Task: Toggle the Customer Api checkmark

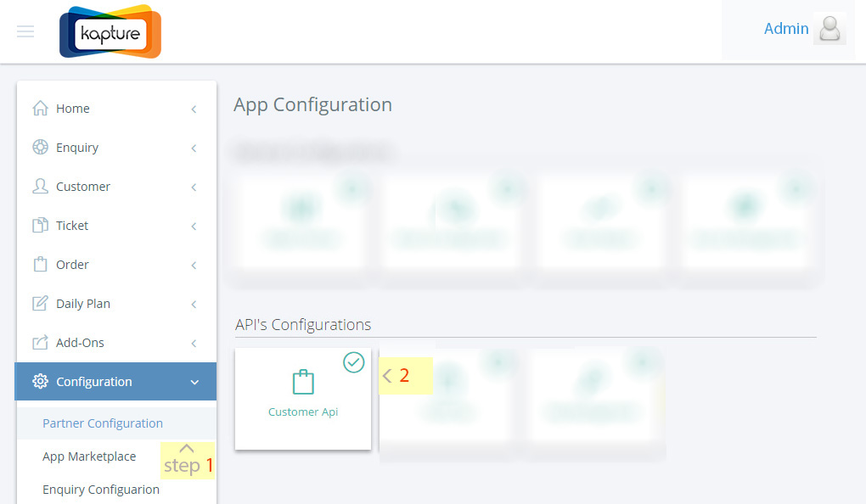Action: [x=353, y=362]
